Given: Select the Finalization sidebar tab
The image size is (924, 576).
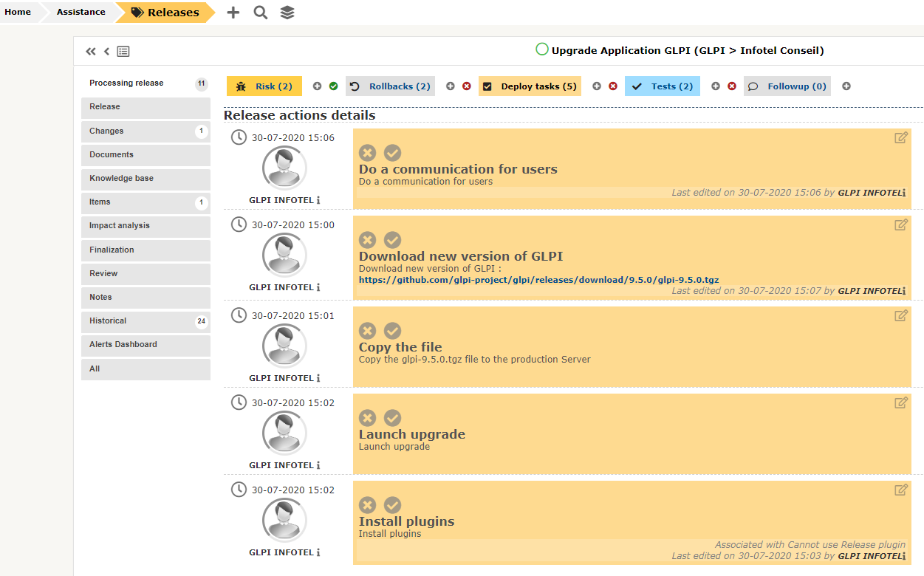Looking at the screenshot, I should 146,250.
